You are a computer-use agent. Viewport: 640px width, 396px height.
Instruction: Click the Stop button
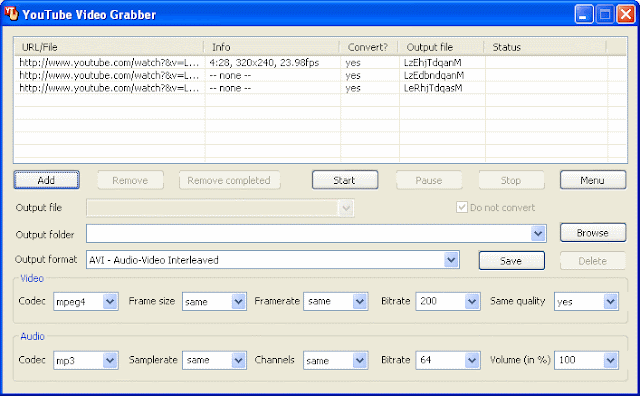pos(511,180)
